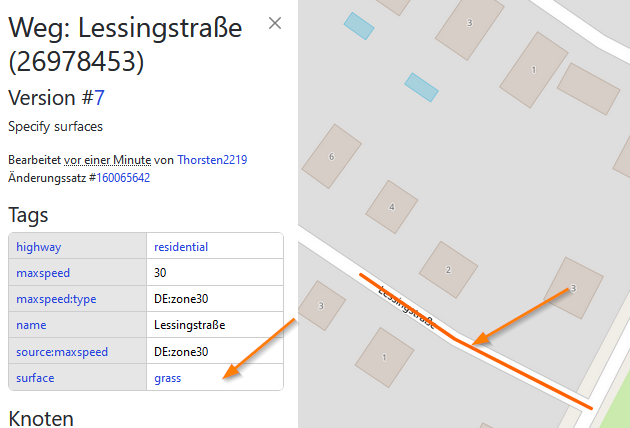Image resolution: width=630 pixels, height=428 pixels.
Task: Open the residential tag value link
Action: coord(181,247)
